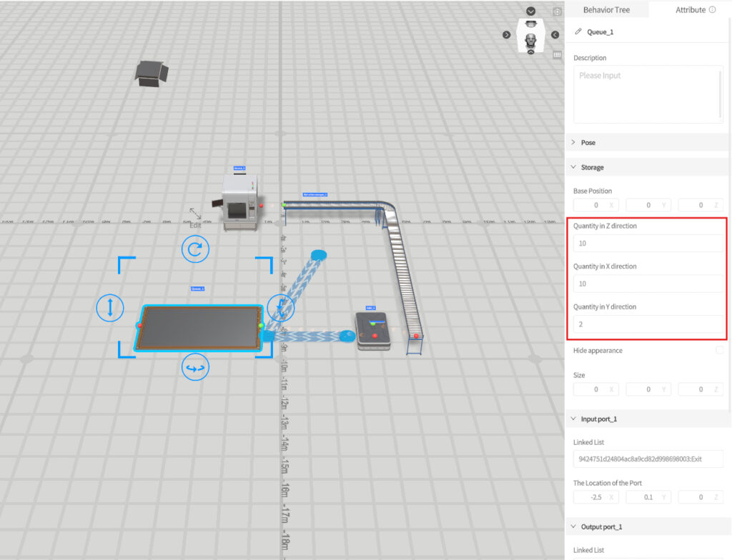
Task: Click the Input port Linked List field
Action: (x=648, y=459)
